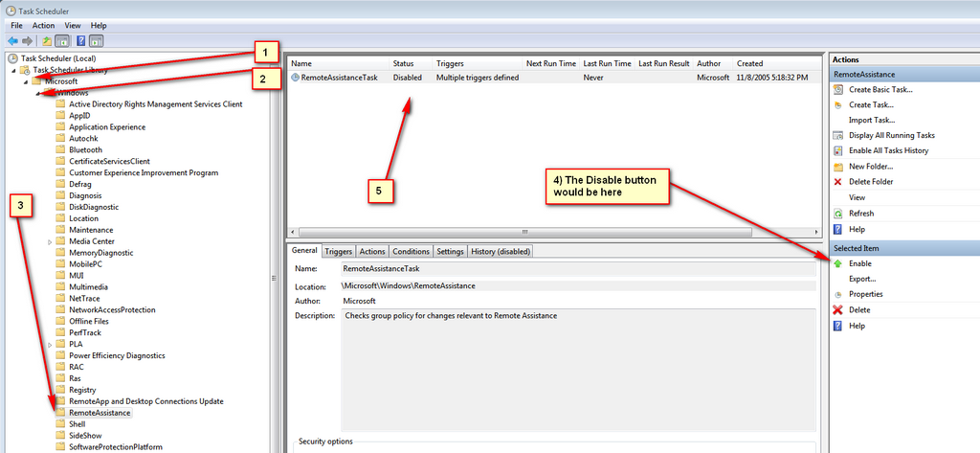Collapse the Windows tree node
This screenshot has width=980, height=453.
pos(38,93)
